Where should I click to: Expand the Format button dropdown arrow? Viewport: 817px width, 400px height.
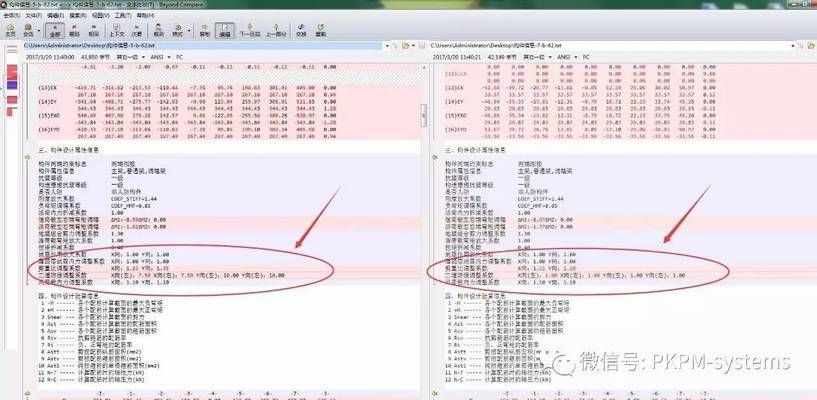tap(189, 30)
